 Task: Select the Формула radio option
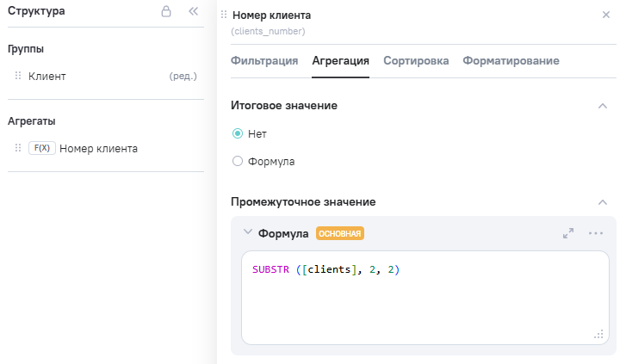coord(238,161)
